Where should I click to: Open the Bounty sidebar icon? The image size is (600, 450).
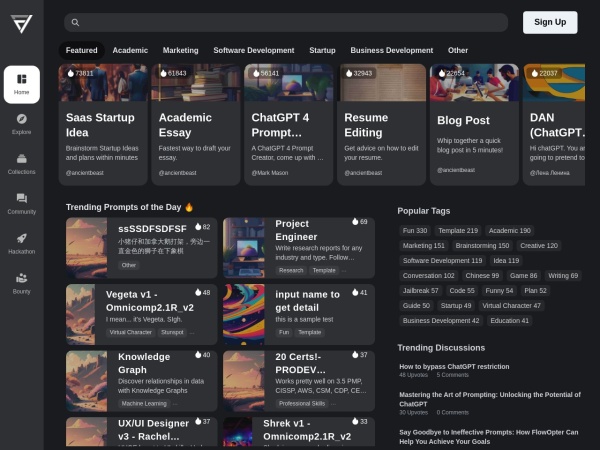[21, 282]
